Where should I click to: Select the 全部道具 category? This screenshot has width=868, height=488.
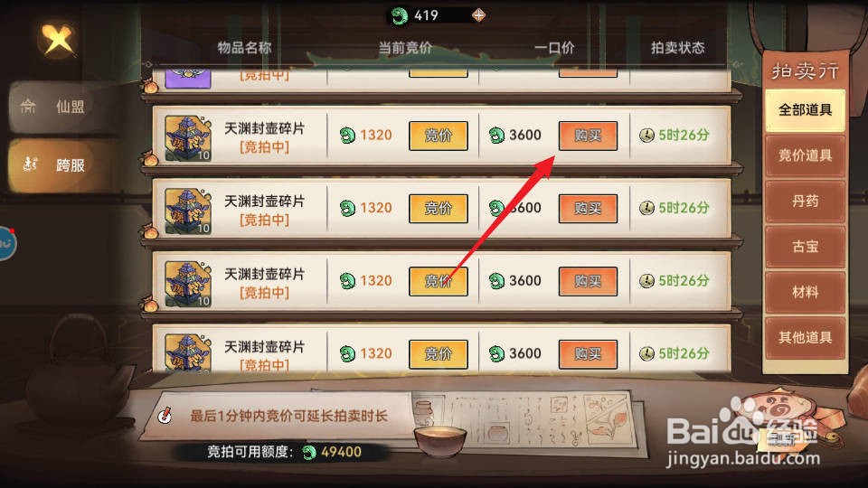(x=805, y=110)
